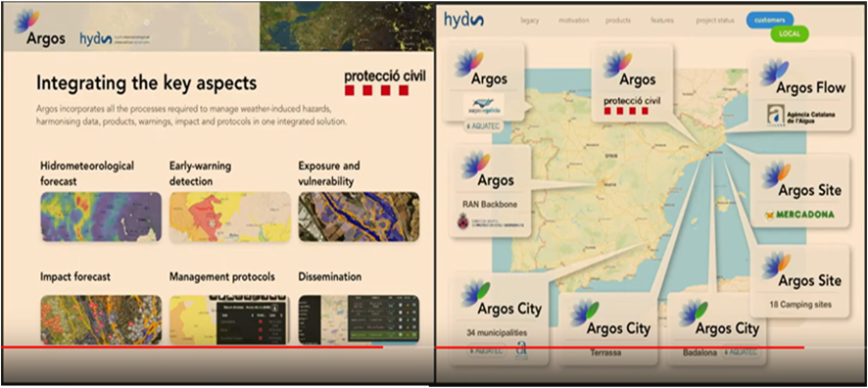Go to the project status nav item
The image size is (868, 388).
(x=715, y=21)
